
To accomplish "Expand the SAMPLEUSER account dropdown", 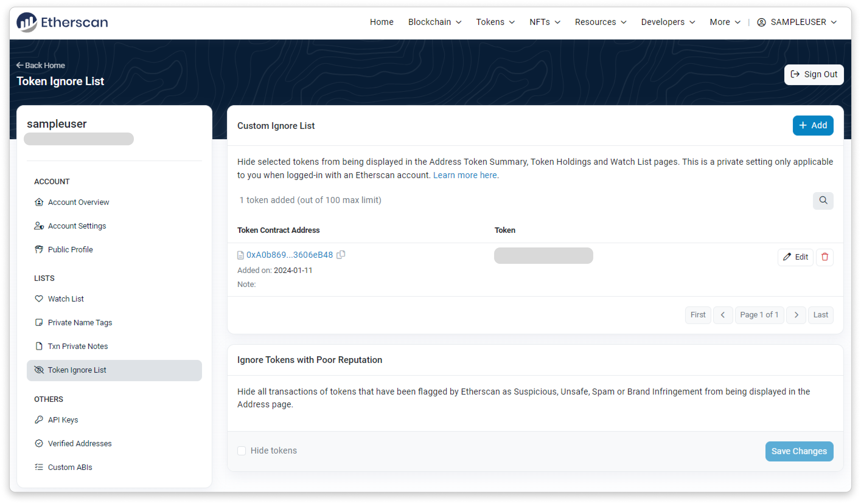I will point(797,22).
